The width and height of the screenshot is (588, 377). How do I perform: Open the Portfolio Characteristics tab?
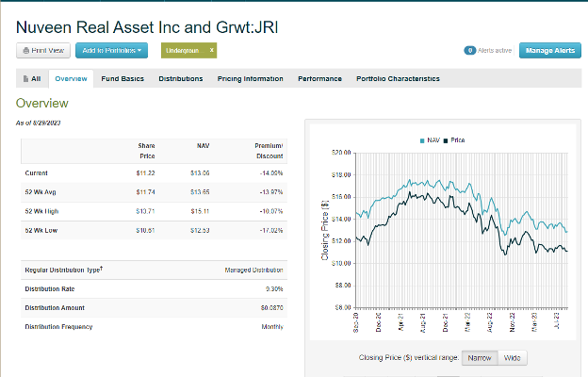pos(398,79)
